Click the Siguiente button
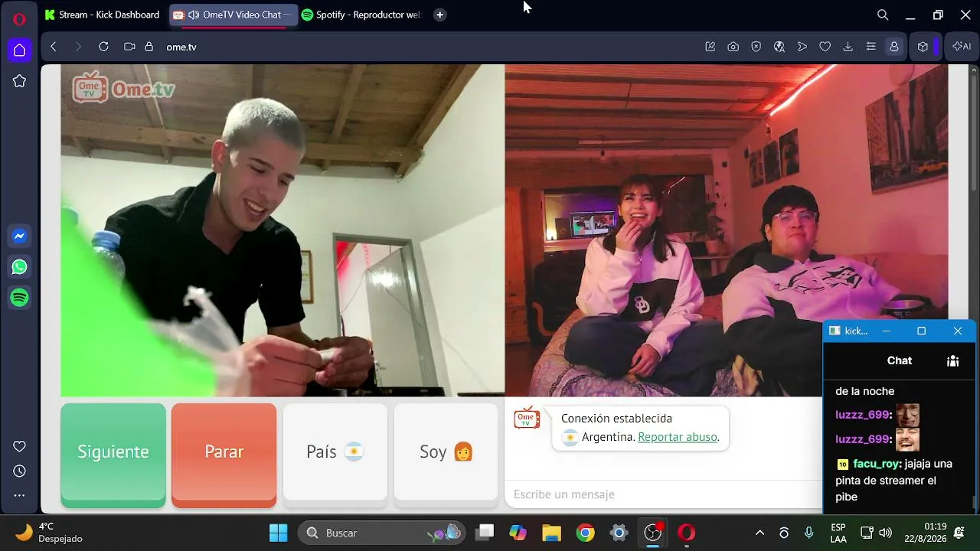This screenshot has height=551, width=980. click(x=113, y=455)
